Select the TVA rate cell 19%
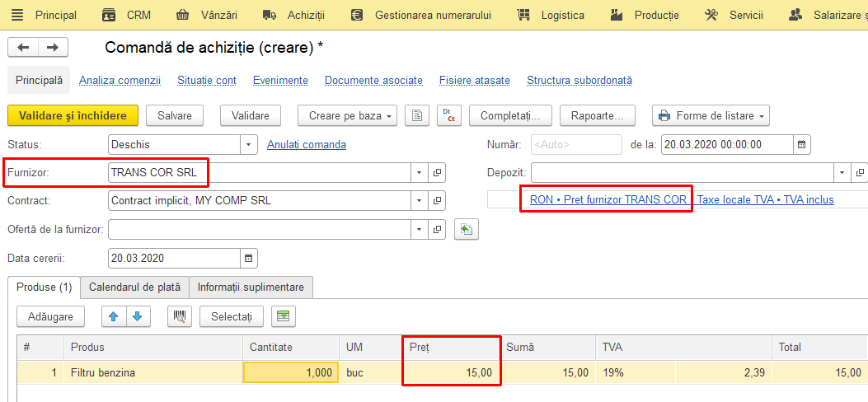 coord(636,373)
